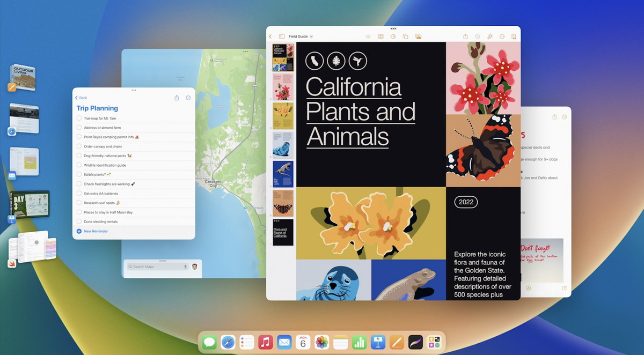Click the 2022 year badge

[466, 202]
